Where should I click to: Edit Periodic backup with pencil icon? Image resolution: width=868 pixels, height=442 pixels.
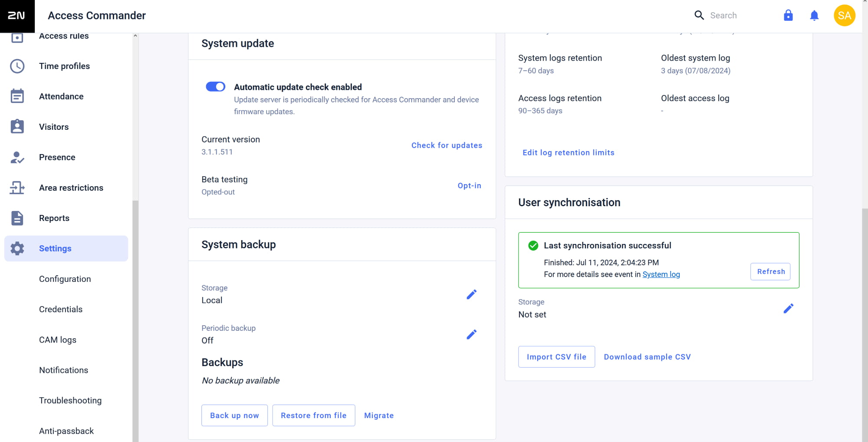point(471,334)
